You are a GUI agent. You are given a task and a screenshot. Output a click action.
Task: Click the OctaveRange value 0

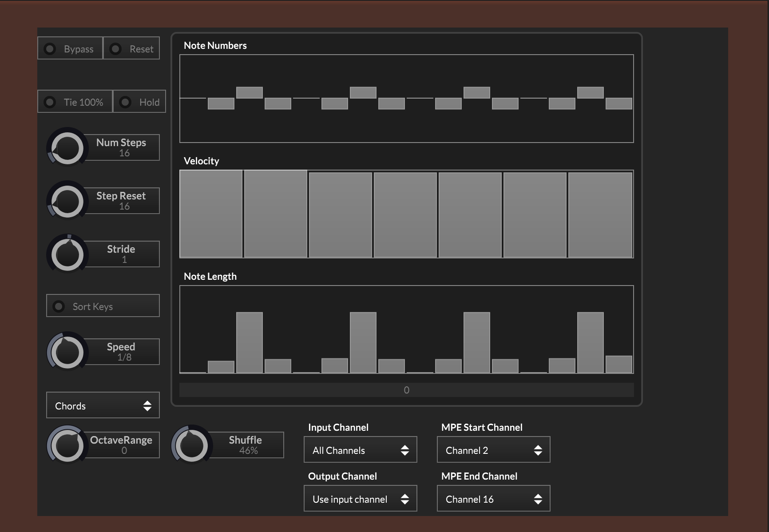pos(124,451)
